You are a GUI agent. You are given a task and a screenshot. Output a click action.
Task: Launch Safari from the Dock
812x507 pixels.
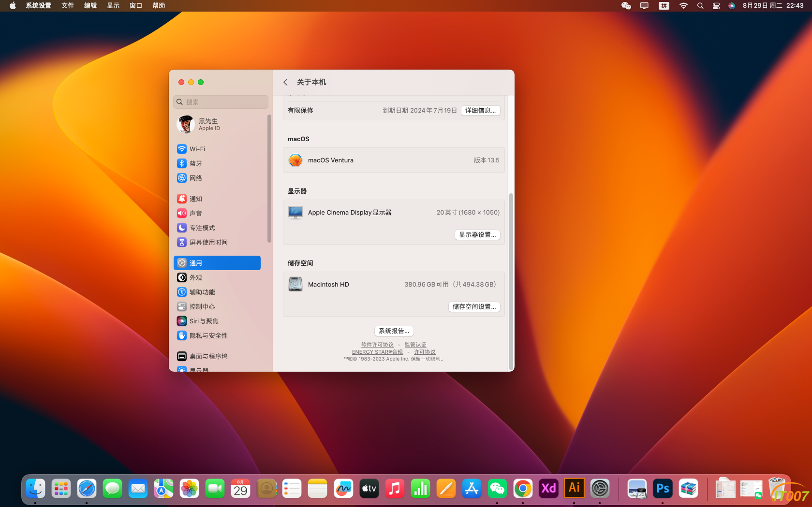pos(87,489)
